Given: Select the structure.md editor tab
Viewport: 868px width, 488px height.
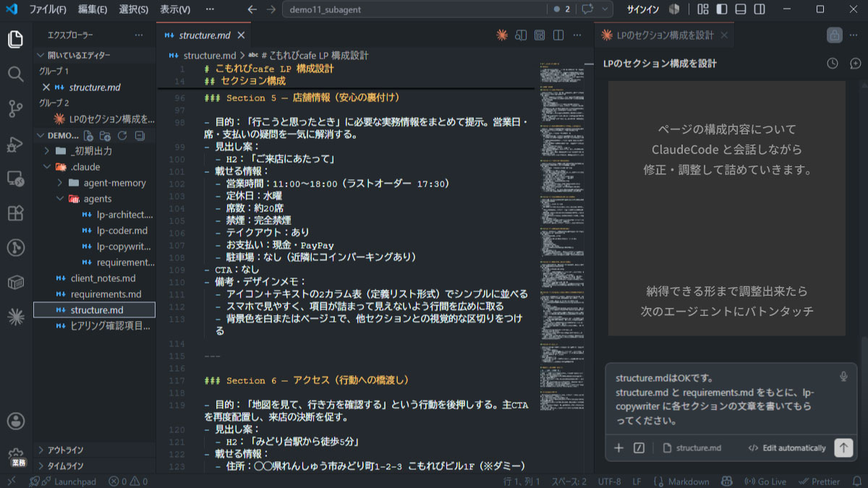Looking at the screenshot, I should pos(204,35).
